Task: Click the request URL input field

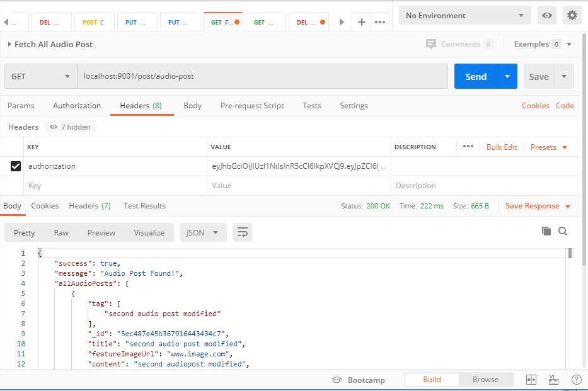Action: (x=262, y=77)
